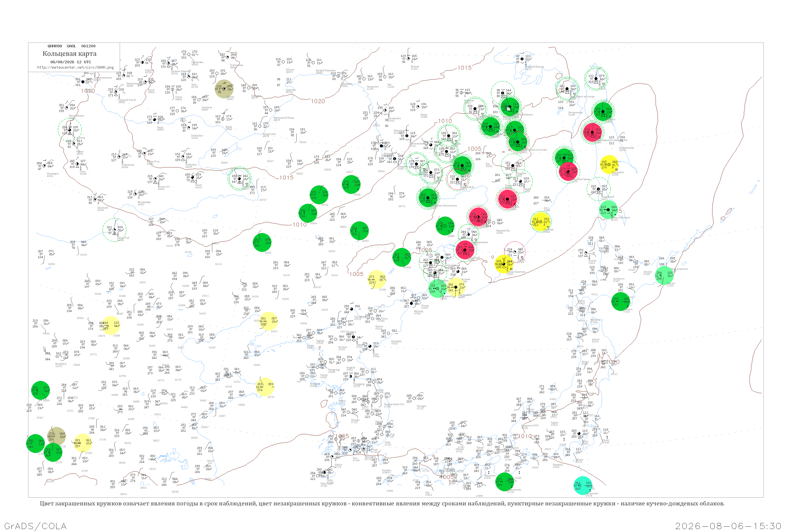Click the pale yellow circle at Партизанск
The height and width of the screenshot is (532, 798).
pyautogui.click(x=456, y=287)
